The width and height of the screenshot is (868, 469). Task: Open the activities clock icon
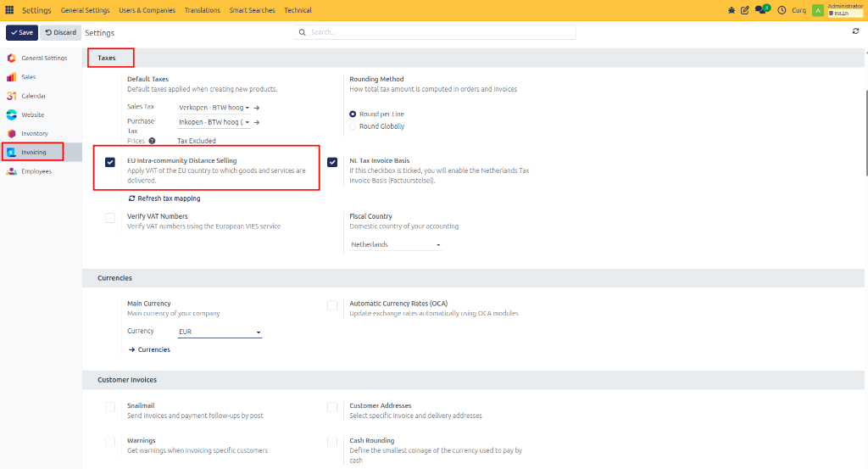782,10
